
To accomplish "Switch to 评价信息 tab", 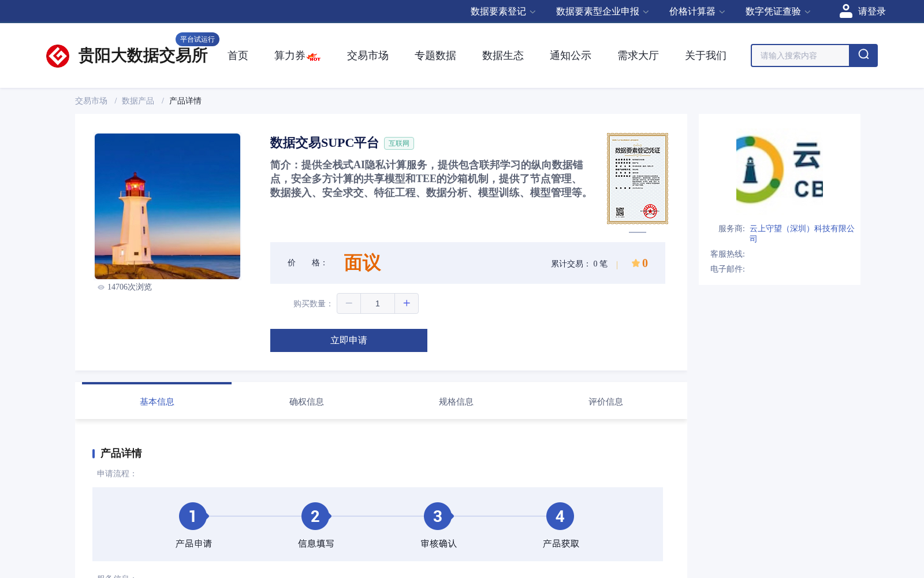I will (606, 402).
